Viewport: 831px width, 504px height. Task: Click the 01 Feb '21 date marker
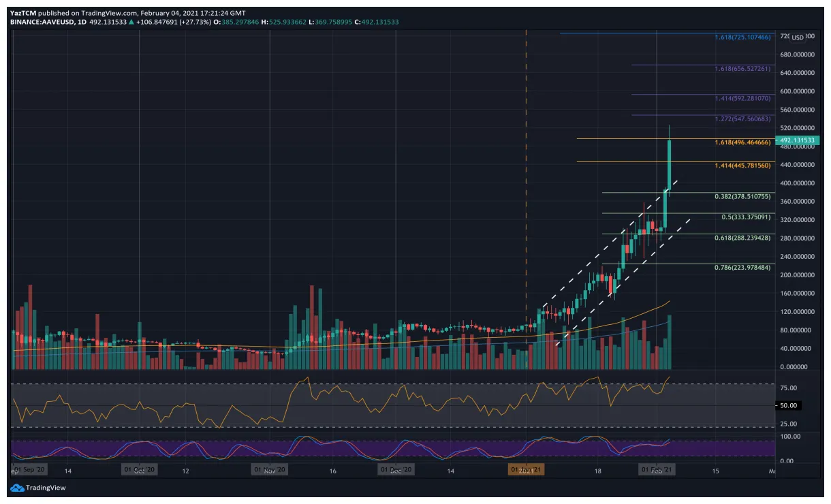tap(656, 470)
